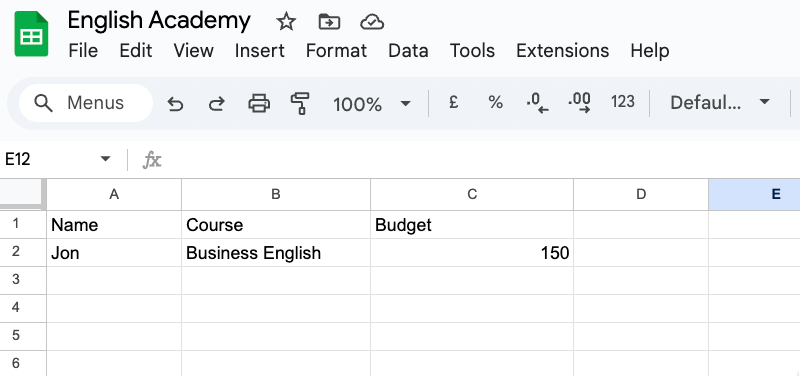Star the English Academy document

click(286, 22)
